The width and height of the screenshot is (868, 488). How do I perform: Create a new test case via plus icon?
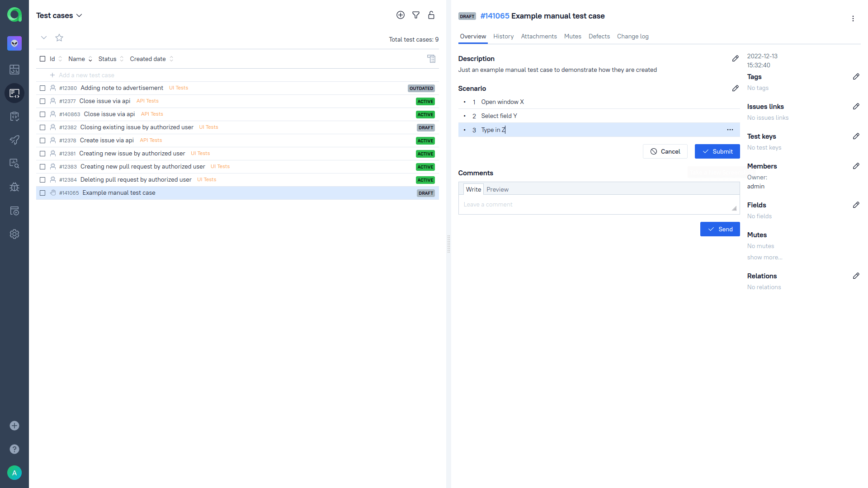(x=400, y=15)
